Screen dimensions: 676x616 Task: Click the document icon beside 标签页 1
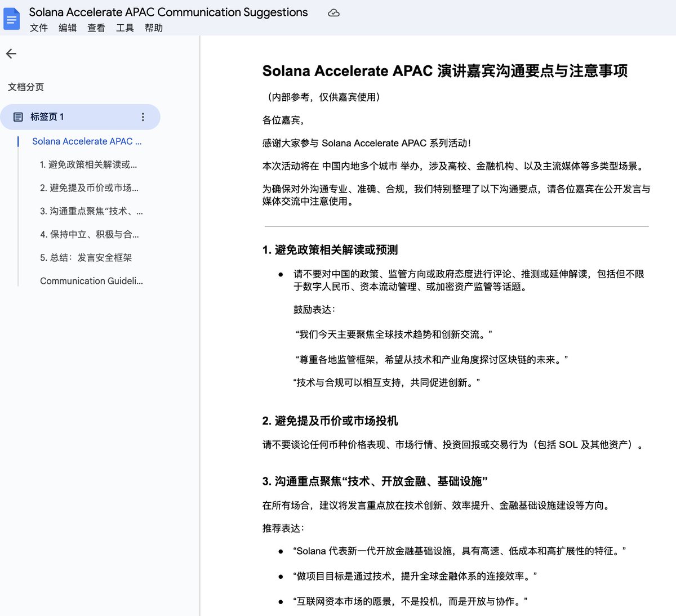17,117
